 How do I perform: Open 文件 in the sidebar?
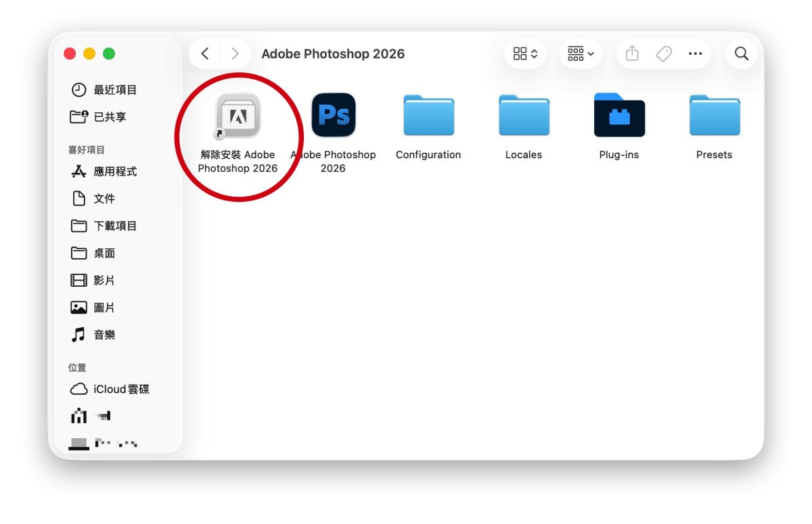coord(93,199)
